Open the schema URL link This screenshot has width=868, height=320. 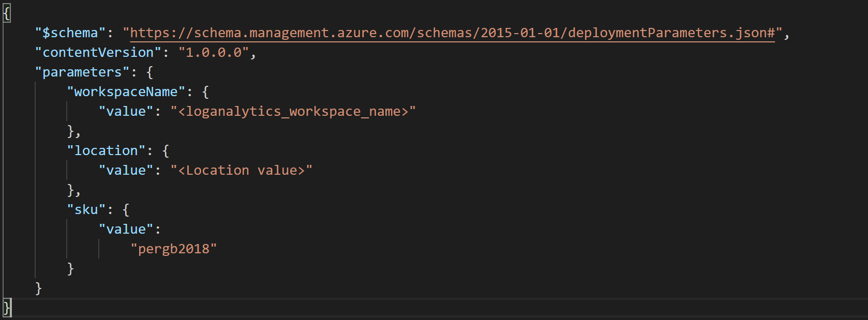point(452,33)
